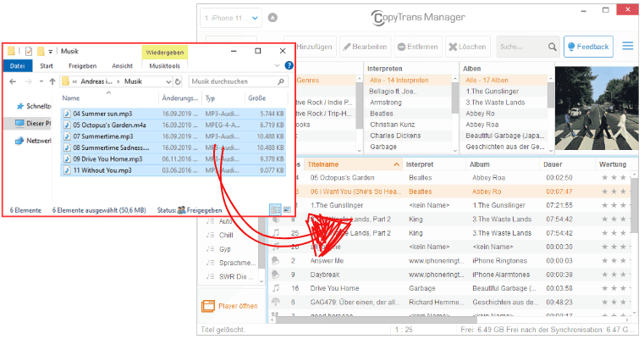Select the '05 Octopus's Garden' track row

(449, 178)
